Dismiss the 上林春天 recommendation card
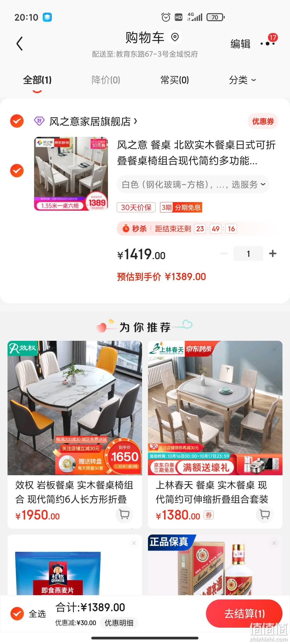 click(x=274, y=349)
